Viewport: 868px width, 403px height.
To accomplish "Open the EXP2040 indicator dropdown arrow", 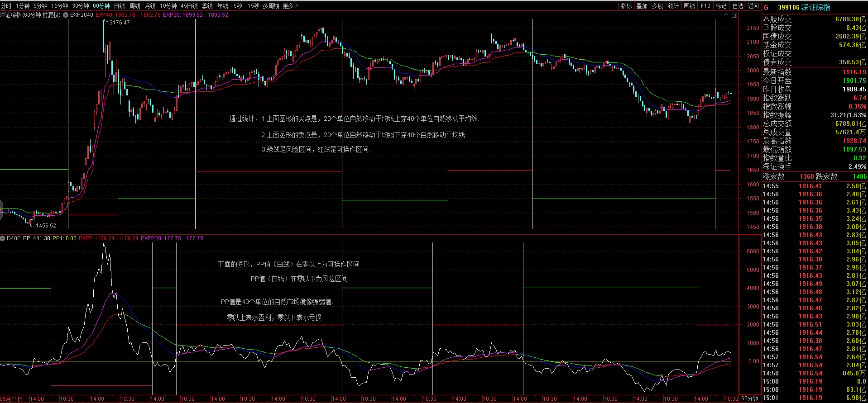I will (x=66, y=15).
